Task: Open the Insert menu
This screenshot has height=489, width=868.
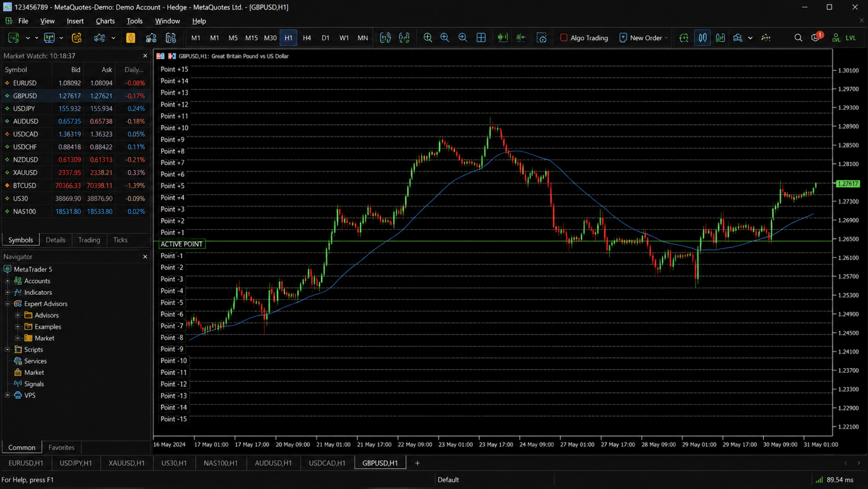Action: click(75, 21)
